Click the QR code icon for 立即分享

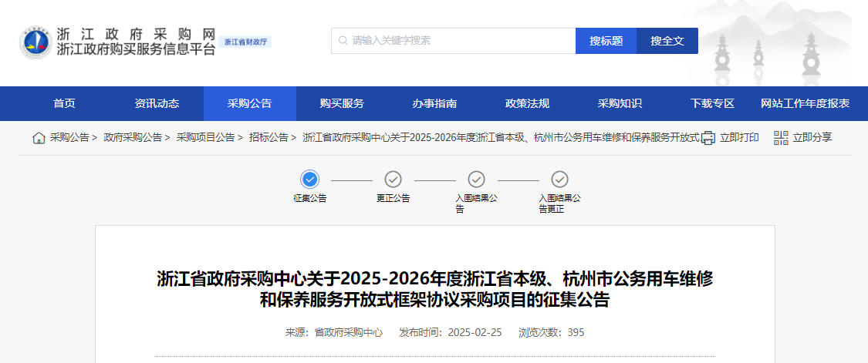(x=781, y=138)
